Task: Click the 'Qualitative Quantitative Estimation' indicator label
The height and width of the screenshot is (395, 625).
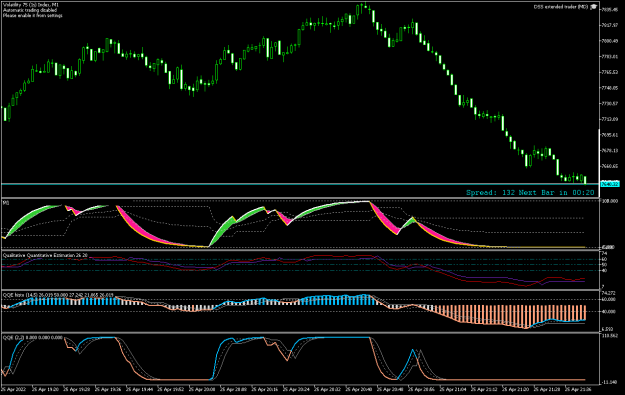Action: (45, 255)
